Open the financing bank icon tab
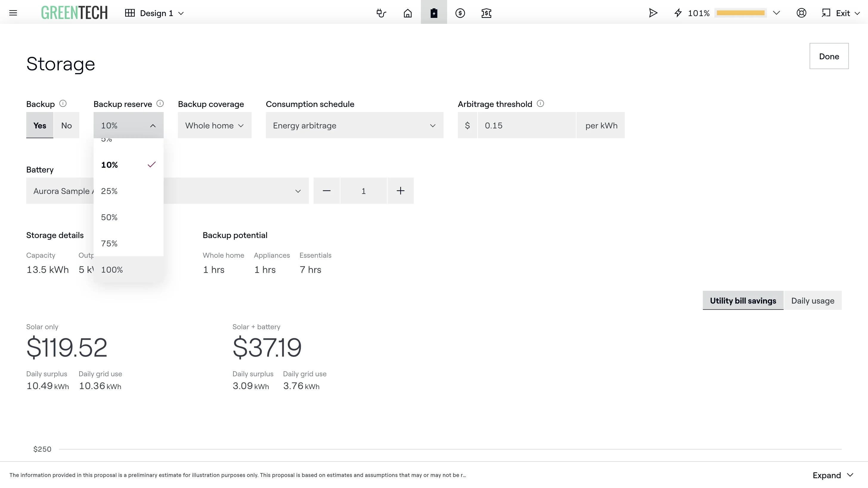The height and width of the screenshot is (488, 868). coord(486,13)
